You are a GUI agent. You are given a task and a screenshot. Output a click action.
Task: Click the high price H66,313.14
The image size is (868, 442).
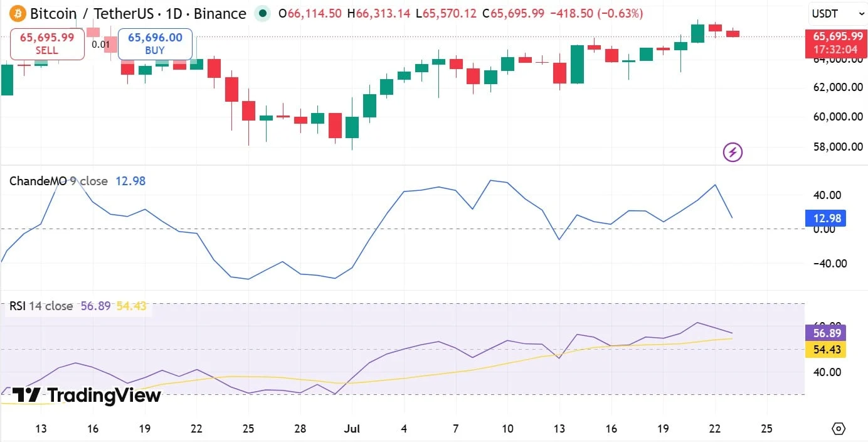(x=378, y=13)
